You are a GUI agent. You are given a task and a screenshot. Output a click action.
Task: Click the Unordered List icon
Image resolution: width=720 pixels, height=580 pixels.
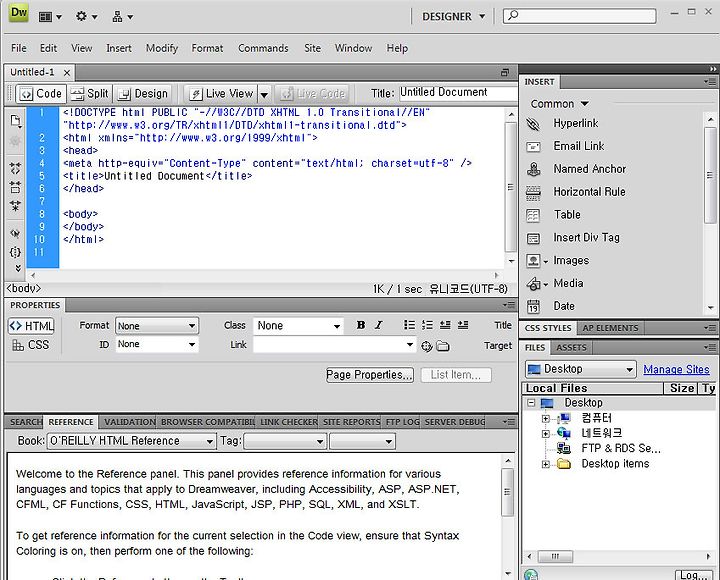[409, 325]
